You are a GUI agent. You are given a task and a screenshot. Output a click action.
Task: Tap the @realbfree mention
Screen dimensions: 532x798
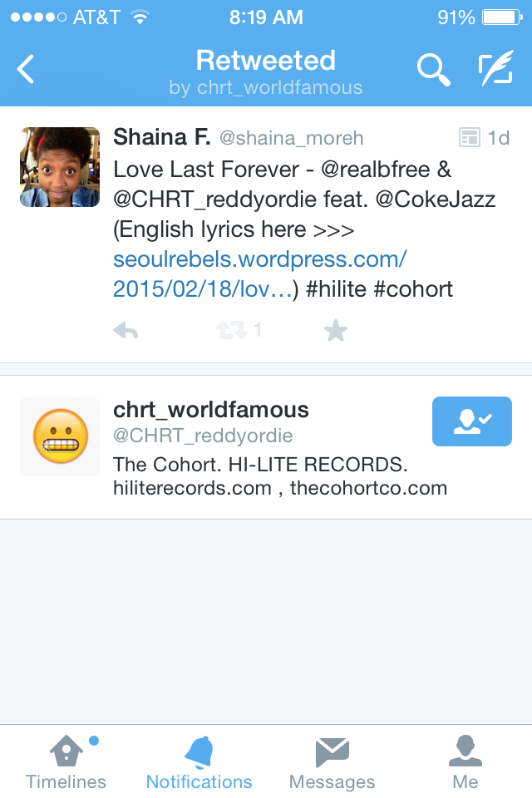coord(375,170)
